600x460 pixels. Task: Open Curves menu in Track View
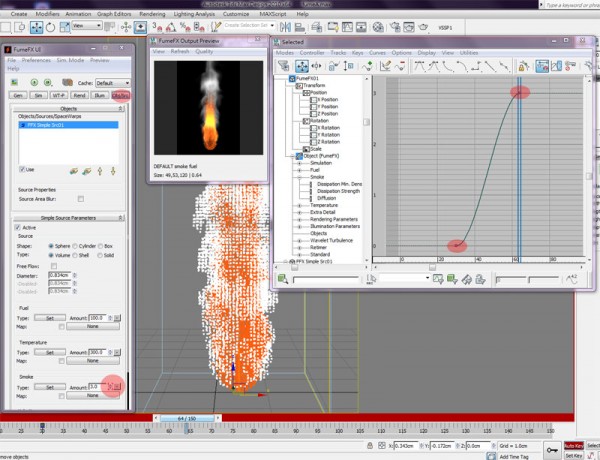pyautogui.click(x=377, y=52)
